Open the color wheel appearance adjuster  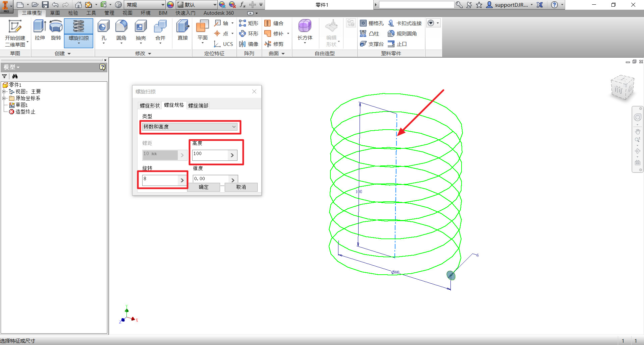(x=170, y=5)
